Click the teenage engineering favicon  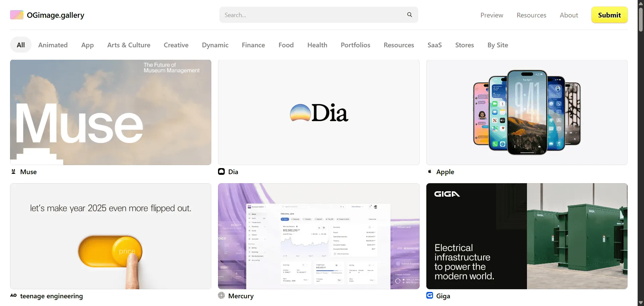coord(13,296)
